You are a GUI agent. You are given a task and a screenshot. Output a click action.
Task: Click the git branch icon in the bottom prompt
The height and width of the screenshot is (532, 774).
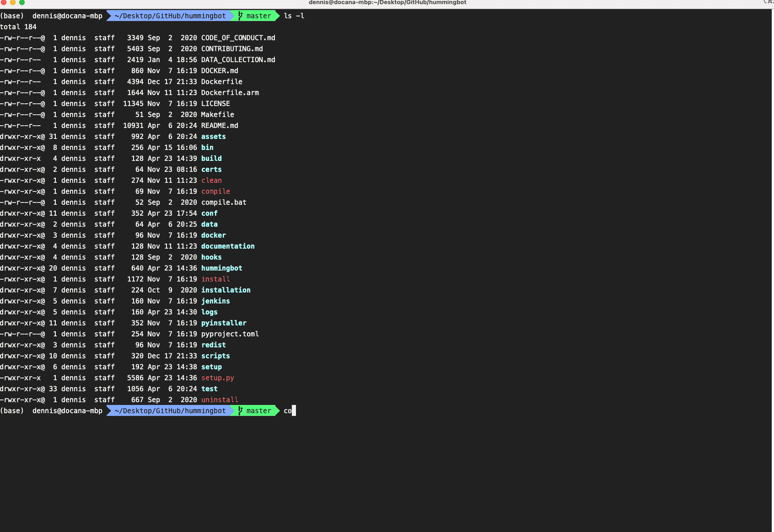[x=240, y=410]
